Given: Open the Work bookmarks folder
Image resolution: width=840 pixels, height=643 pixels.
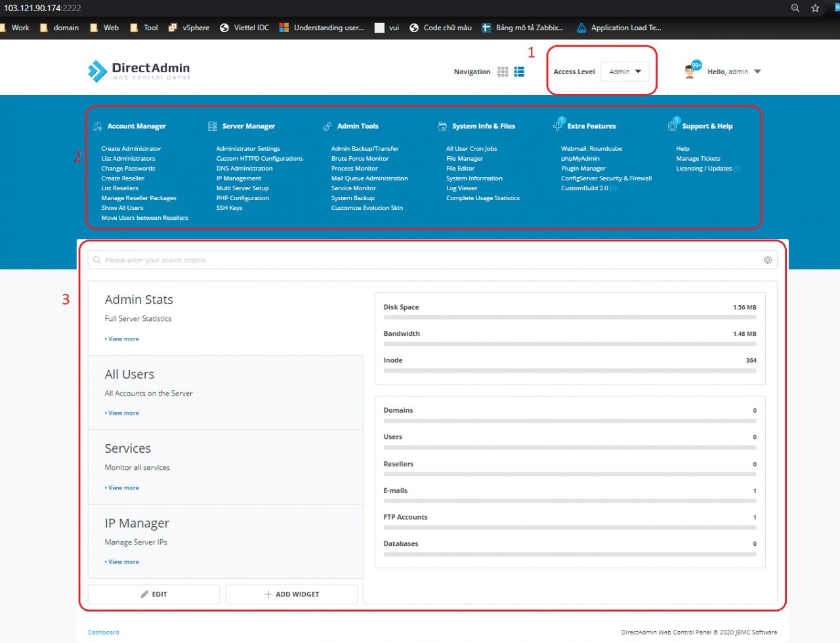Looking at the screenshot, I should [x=15, y=28].
